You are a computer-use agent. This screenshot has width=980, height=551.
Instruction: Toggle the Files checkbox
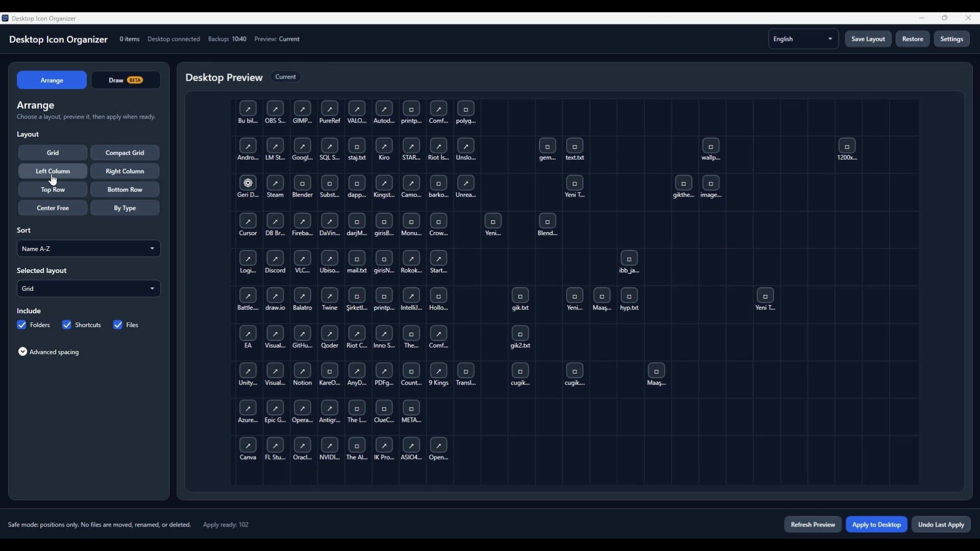coord(118,325)
